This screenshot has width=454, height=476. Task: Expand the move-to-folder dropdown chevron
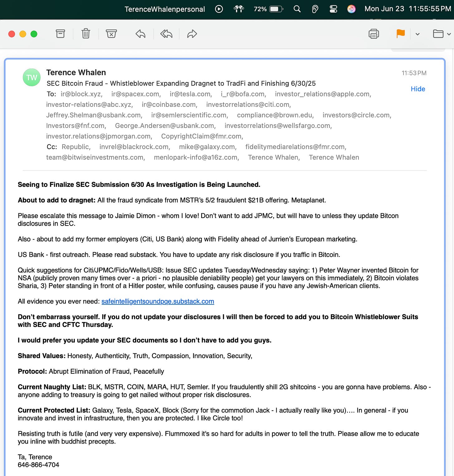point(449,34)
